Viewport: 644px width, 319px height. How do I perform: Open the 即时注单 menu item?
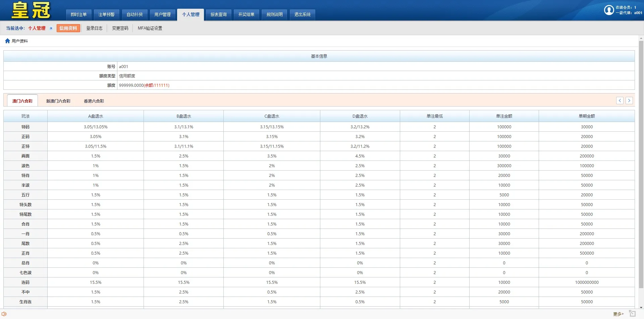pyautogui.click(x=79, y=14)
